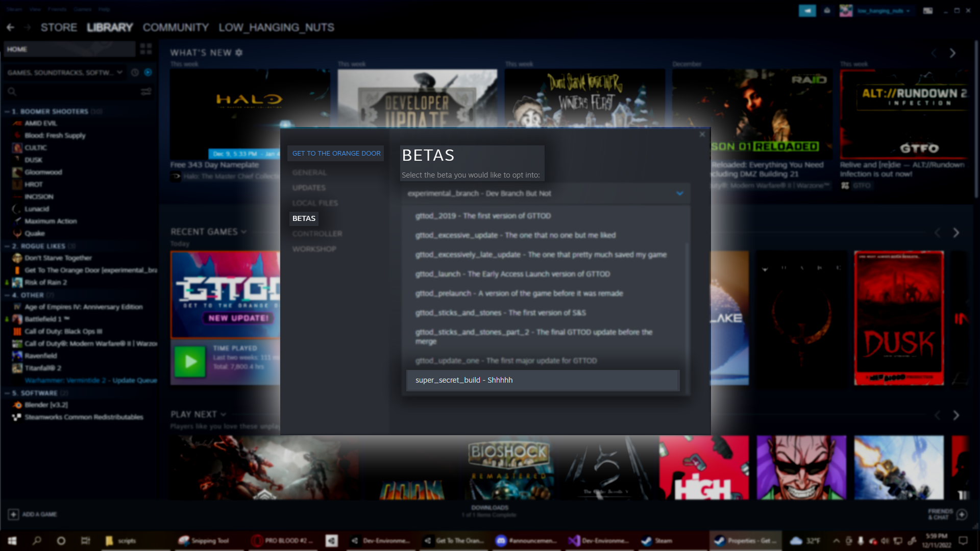The image size is (980, 551).
Task: Open What's New settings gear
Action: coord(239,53)
